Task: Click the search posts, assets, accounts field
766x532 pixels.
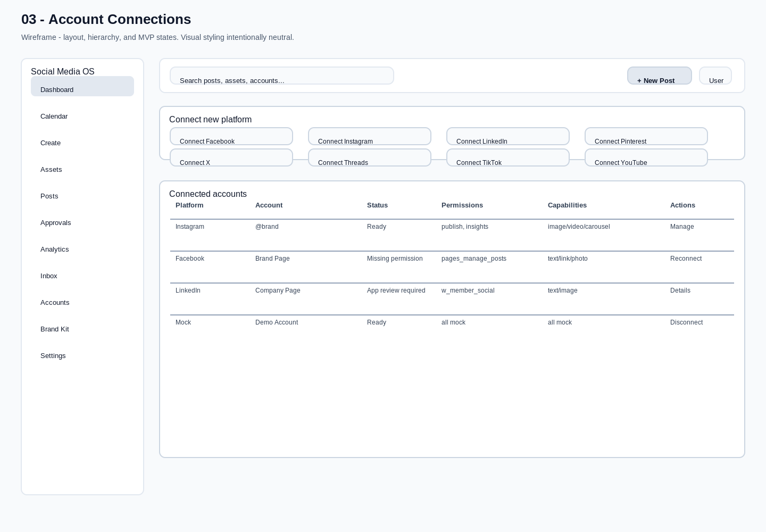Action: pyautogui.click(x=282, y=76)
